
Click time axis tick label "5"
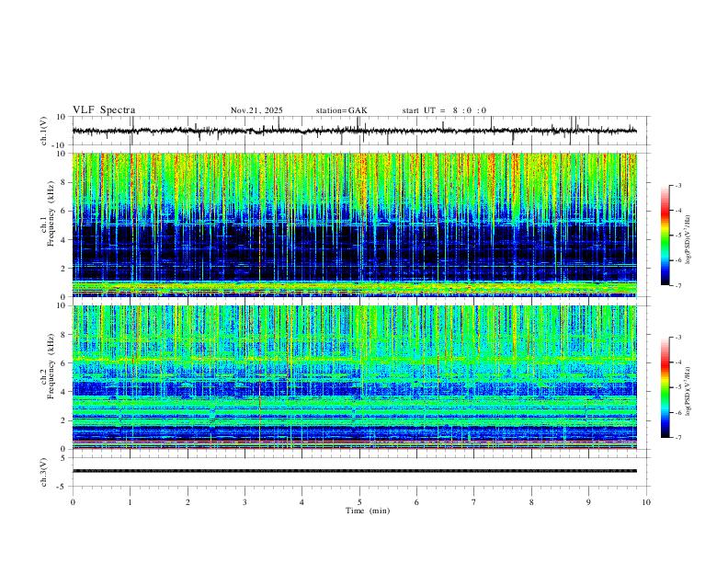coord(359,502)
